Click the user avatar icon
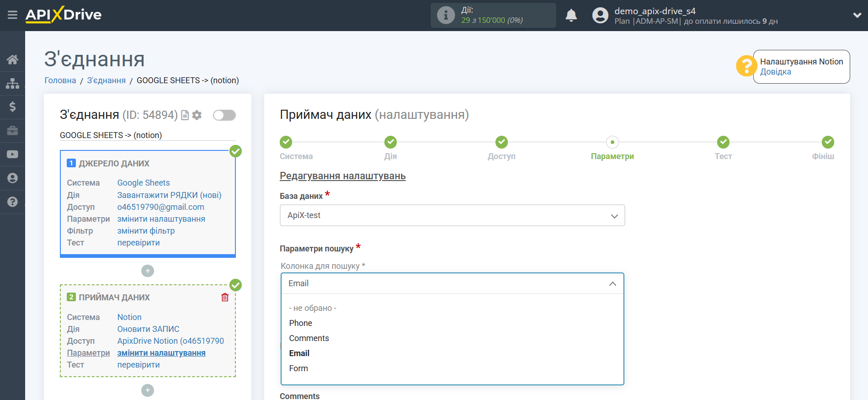The width and height of the screenshot is (868, 400). [600, 15]
